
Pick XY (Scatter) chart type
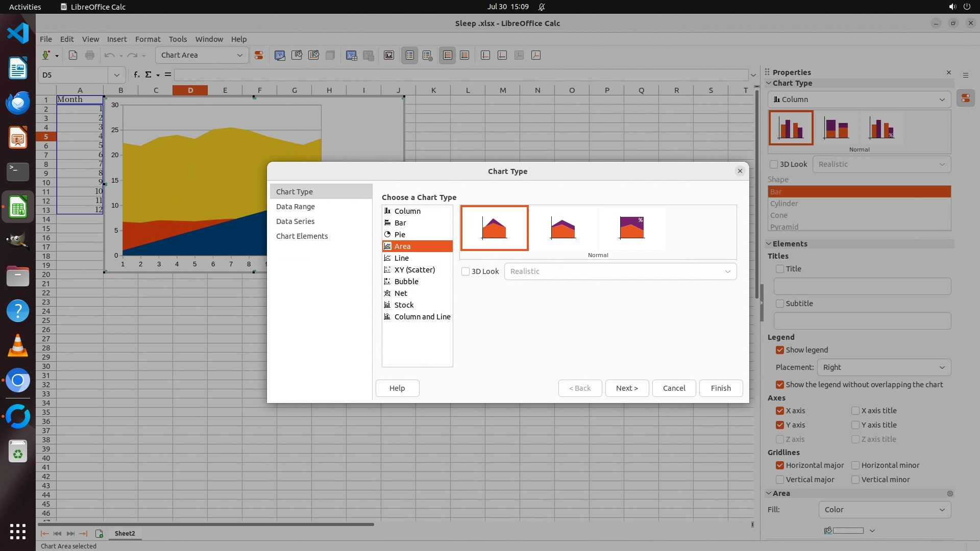pyautogui.click(x=414, y=270)
